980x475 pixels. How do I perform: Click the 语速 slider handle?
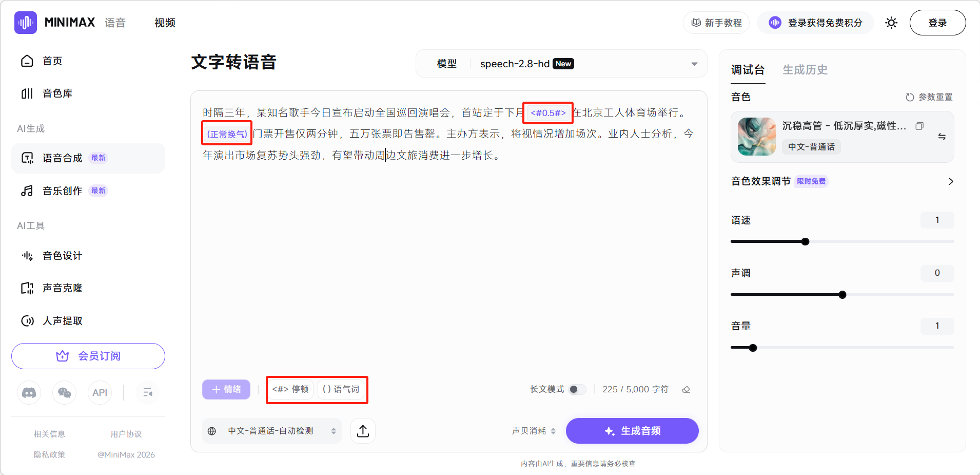click(x=805, y=241)
